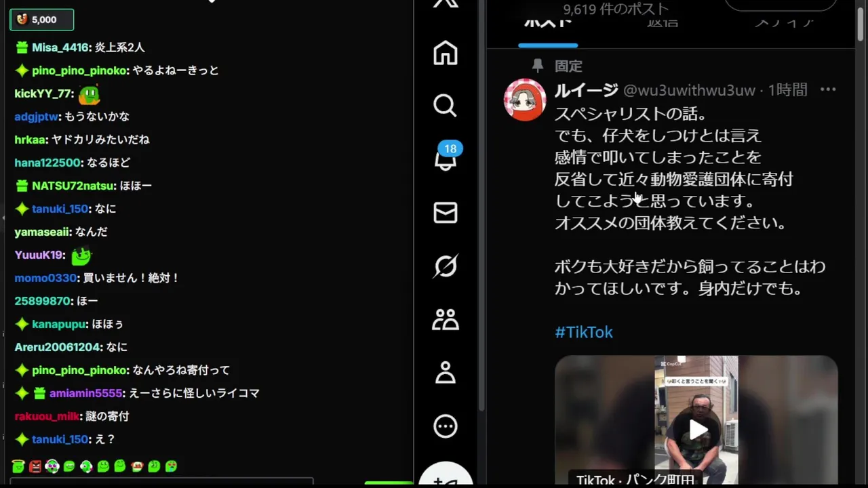Click the round post button in sidebar
Screen dimensions: 868x488
(x=446, y=474)
